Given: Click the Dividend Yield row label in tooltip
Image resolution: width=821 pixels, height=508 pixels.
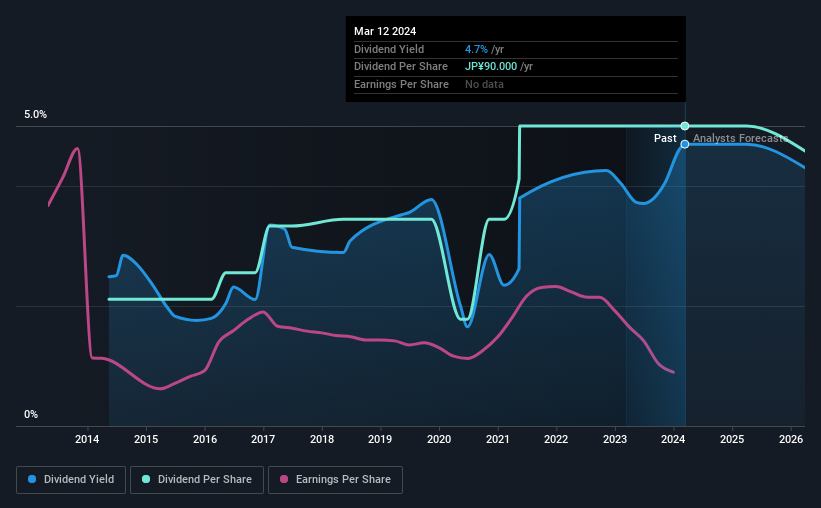Looking at the screenshot, I should tap(389, 49).
